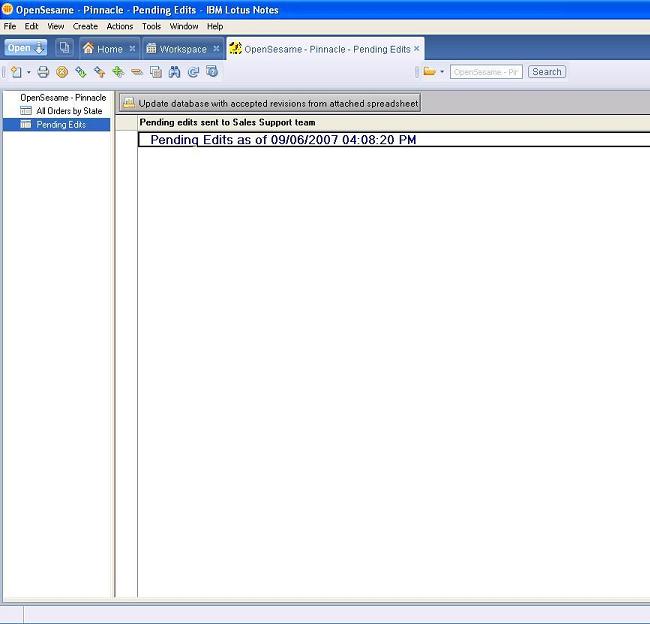Click inside the search text field
The width and height of the screenshot is (650, 624).
pyautogui.click(x=486, y=72)
